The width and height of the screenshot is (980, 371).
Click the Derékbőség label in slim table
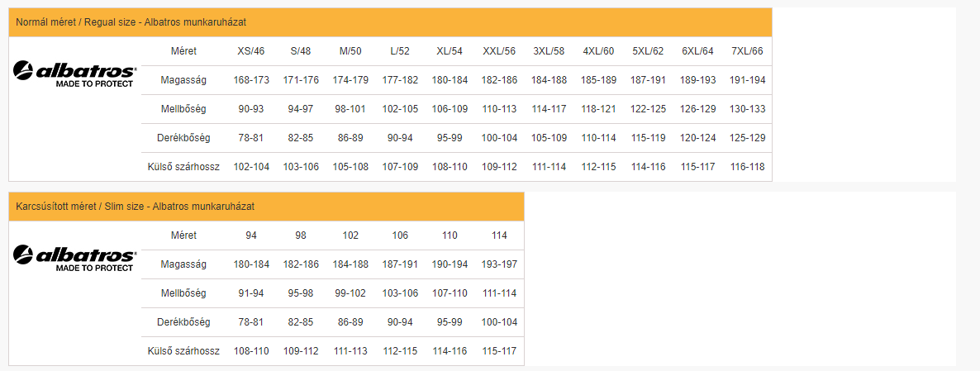tap(183, 322)
